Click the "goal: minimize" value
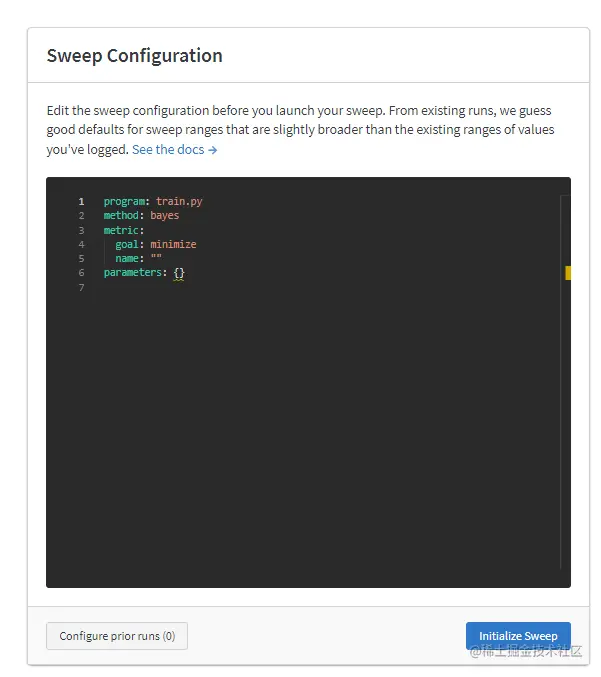 point(173,244)
